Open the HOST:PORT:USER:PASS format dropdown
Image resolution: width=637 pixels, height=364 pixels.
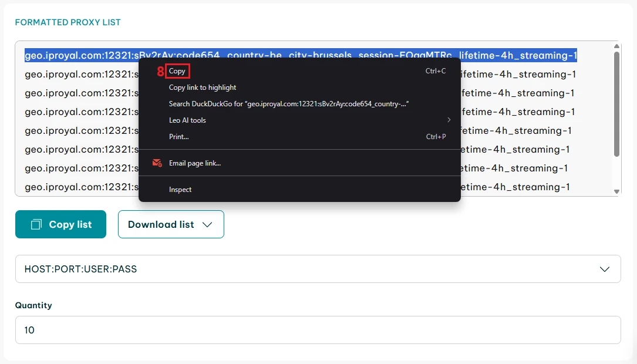pyautogui.click(x=318, y=269)
